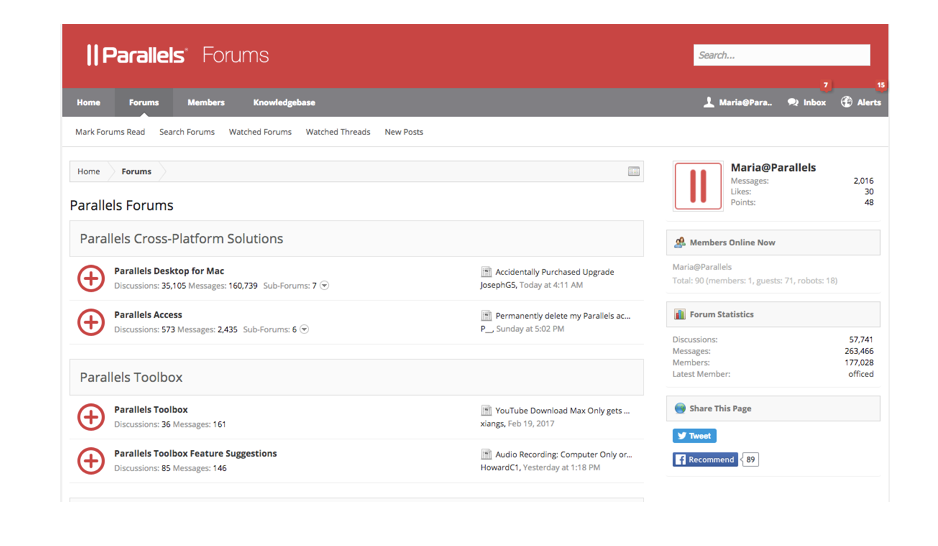Click the Messages count 2,016 in profile
Screen dimensions: 938x546
tap(863, 181)
